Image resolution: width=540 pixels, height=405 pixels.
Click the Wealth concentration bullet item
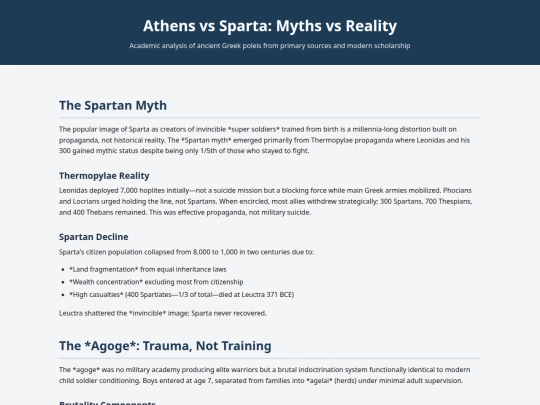click(156, 282)
